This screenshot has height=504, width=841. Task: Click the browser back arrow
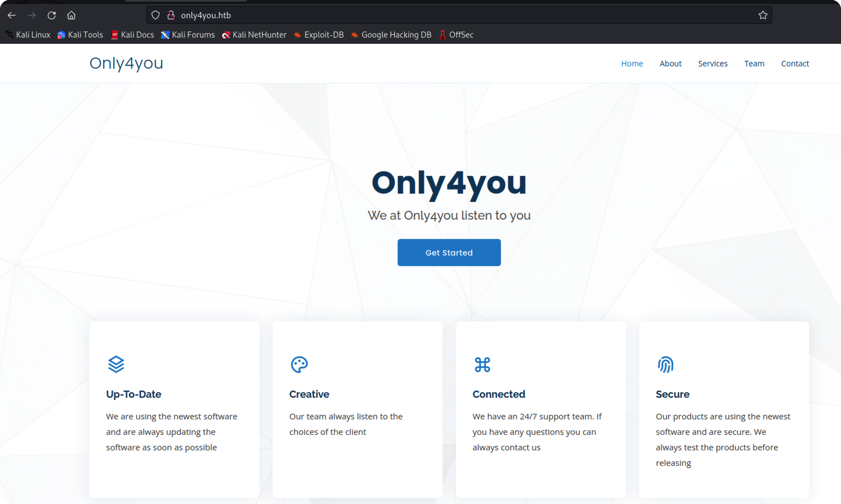point(12,15)
